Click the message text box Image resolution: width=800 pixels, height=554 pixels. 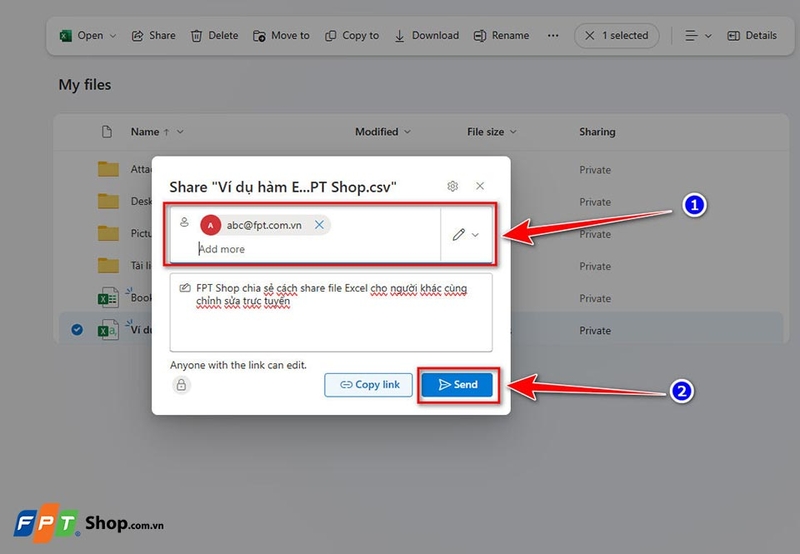tap(331, 312)
